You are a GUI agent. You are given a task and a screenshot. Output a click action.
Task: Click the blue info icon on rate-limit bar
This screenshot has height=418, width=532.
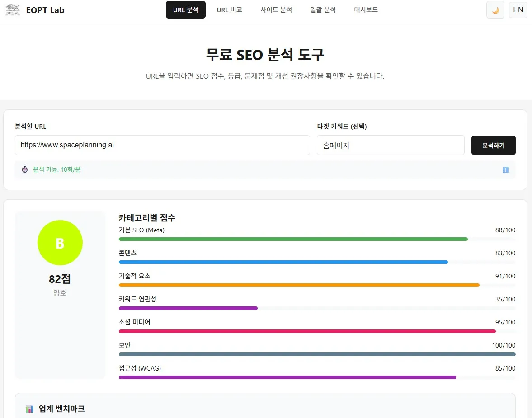click(x=506, y=170)
